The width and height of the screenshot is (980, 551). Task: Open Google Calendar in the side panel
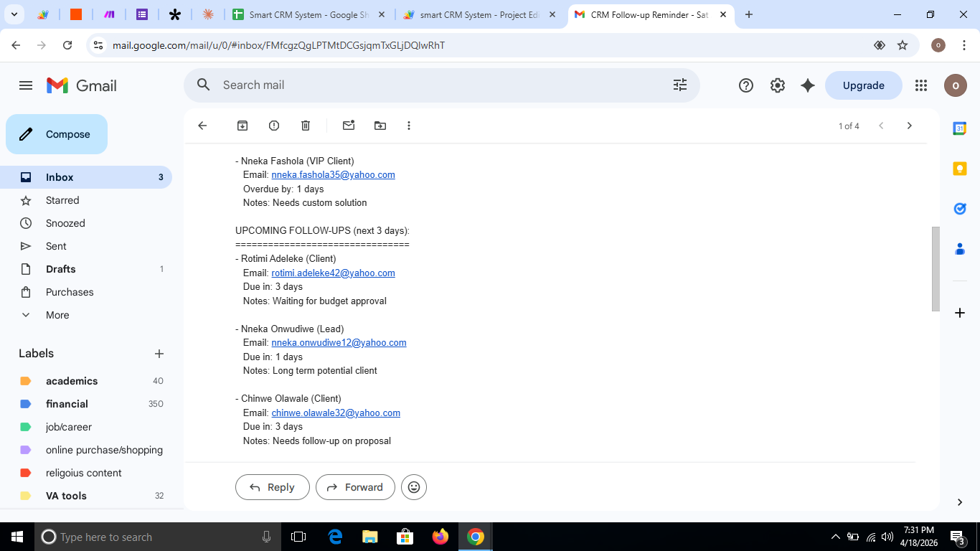[959, 128]
